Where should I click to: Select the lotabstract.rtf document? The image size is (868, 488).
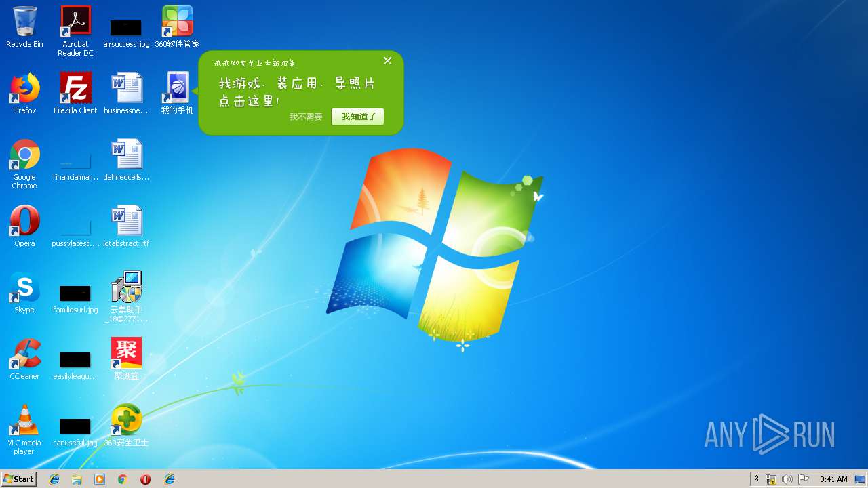126,226
